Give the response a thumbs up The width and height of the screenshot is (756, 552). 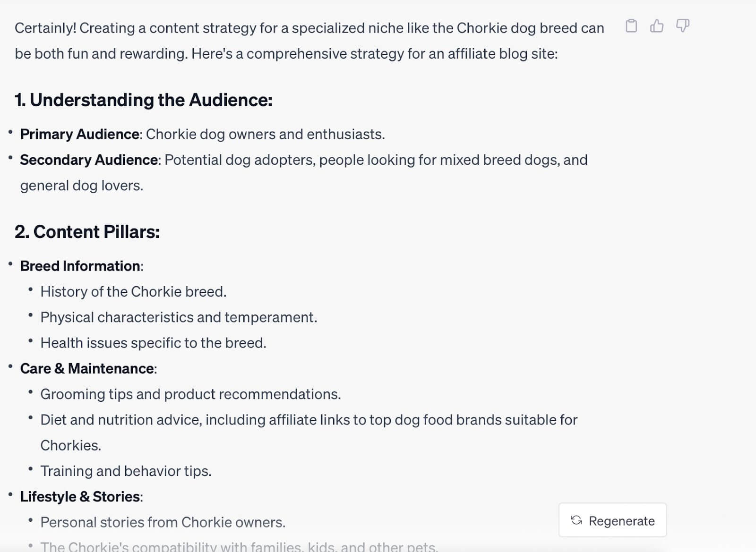coord(657,25)
